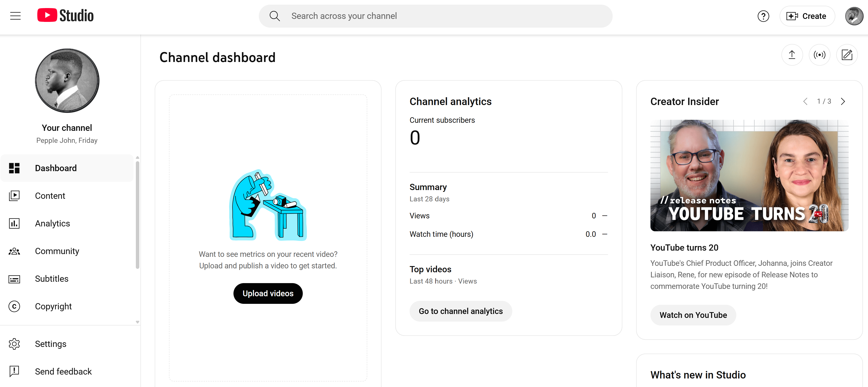868x387 pixels.
Task: Open the account avatar menu
Action: [x=853, y=16]
